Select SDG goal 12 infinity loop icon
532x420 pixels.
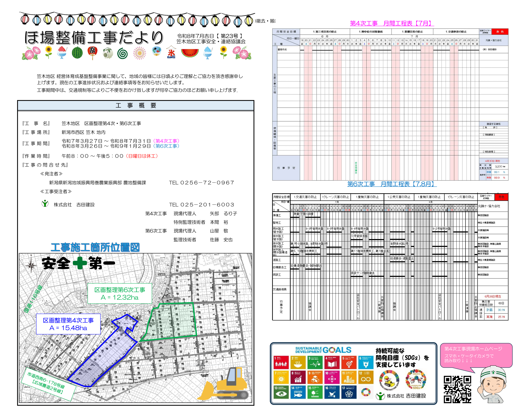click(x=366, y=377)
